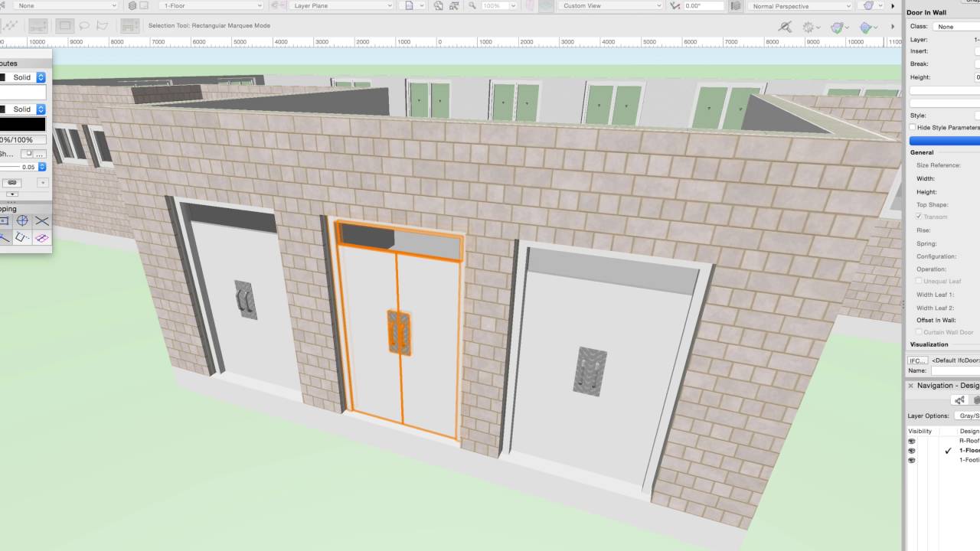The height and width of the screenshot is (551, 980).
Task: Click the Name input field
Action: 955,371
